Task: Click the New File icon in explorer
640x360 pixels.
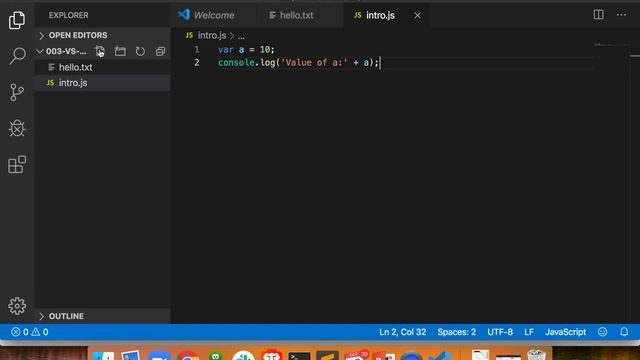Action: (x=100, y=51)
